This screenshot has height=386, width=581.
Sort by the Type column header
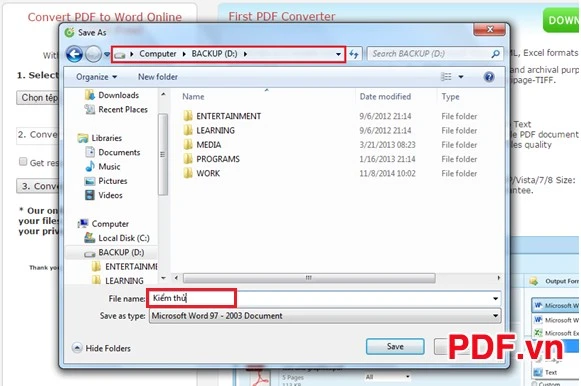(x=450, y=97)
